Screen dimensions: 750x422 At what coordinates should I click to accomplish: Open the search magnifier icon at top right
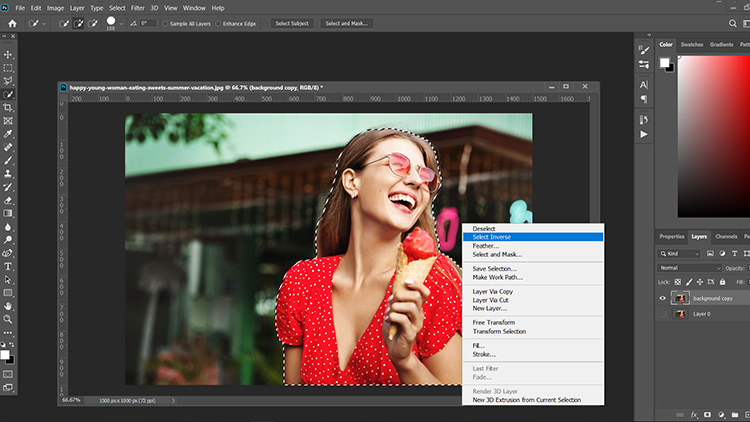pos(732,23)
